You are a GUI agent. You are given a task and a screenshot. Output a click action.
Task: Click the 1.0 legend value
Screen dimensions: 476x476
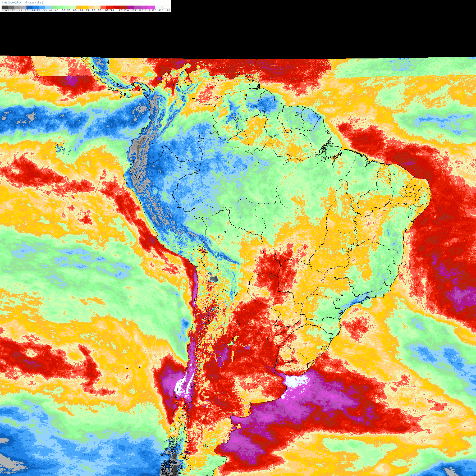(x=13, y=10)
